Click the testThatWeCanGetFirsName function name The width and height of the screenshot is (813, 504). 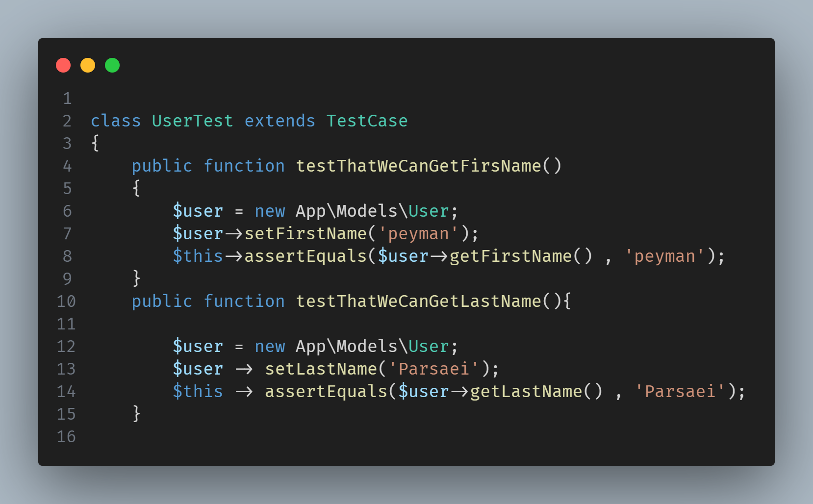(418, 166)
